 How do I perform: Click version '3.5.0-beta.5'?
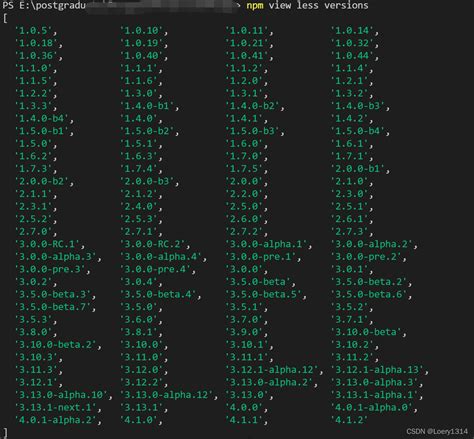click(264, 294)
